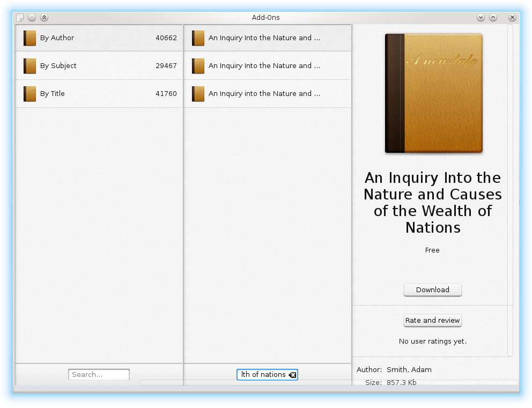The image size is (532, 408).
Task: Select the second Inquiry Into the Nature result
Action: [264, 66]
